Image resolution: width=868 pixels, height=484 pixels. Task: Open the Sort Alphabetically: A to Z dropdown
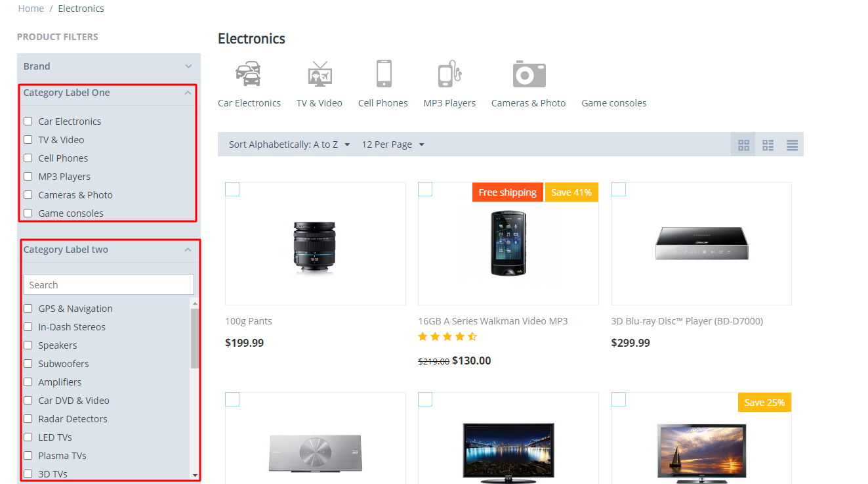click(289, 144)
